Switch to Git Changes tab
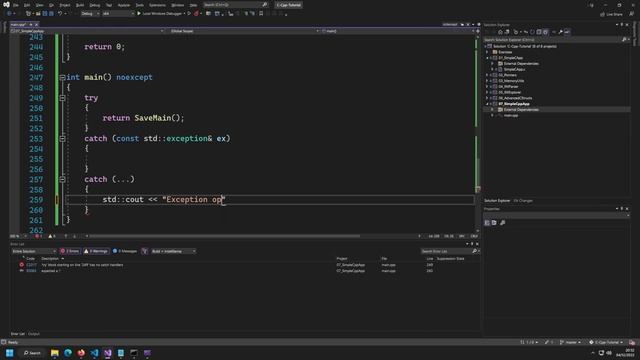Image resolution: width=640 pixels, height=360 pixels. [523, 201]
